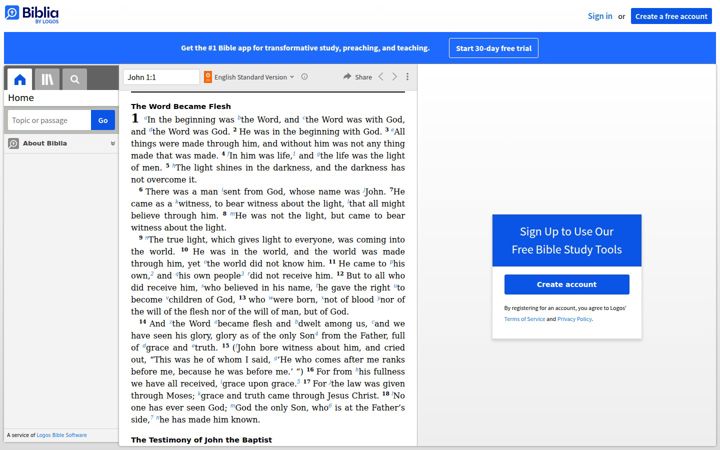Click Create a free account button

(671, 16)
